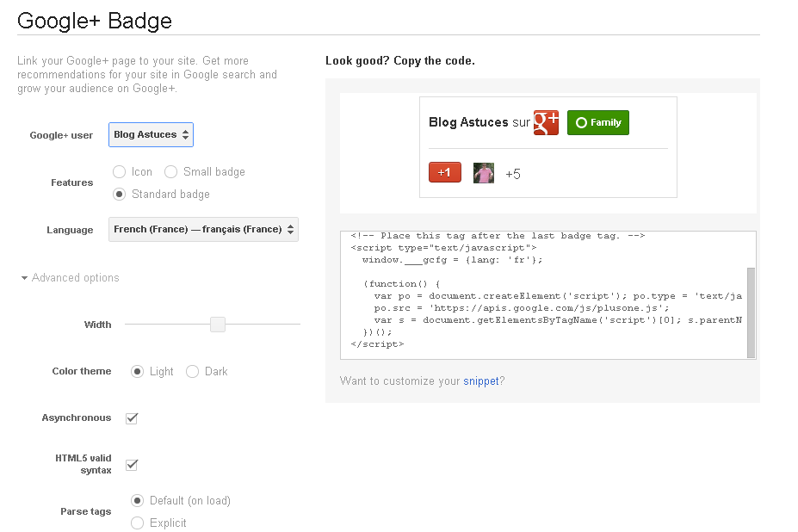
Task: Click the Width slider handle
Action: (x=218, y=325)
